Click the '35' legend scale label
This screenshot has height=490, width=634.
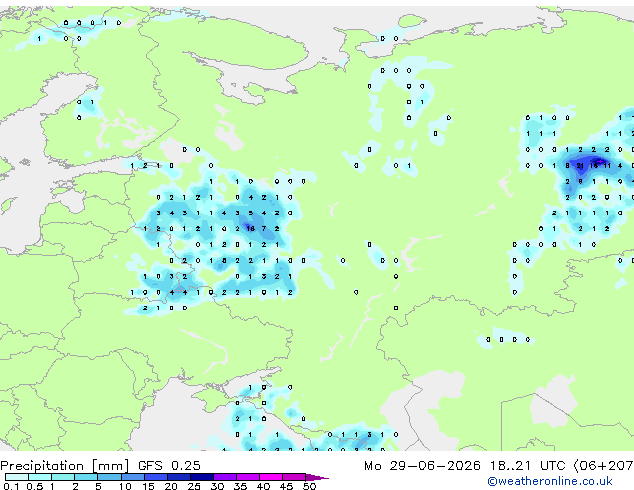tap(240, 486)
